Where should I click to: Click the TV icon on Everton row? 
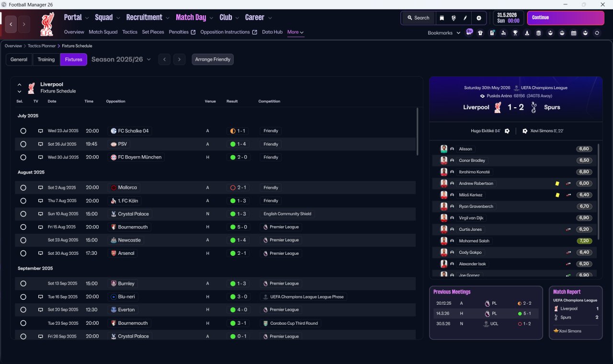tap(41, 310)
